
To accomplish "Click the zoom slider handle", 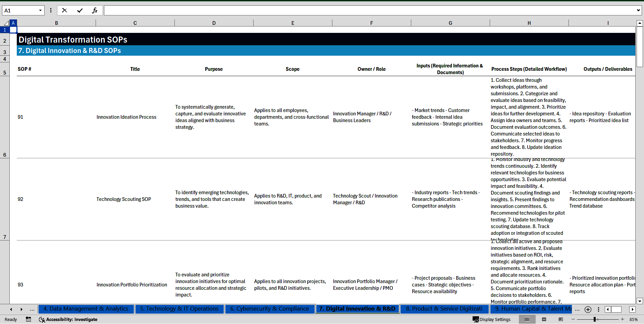I will point(594,319).
